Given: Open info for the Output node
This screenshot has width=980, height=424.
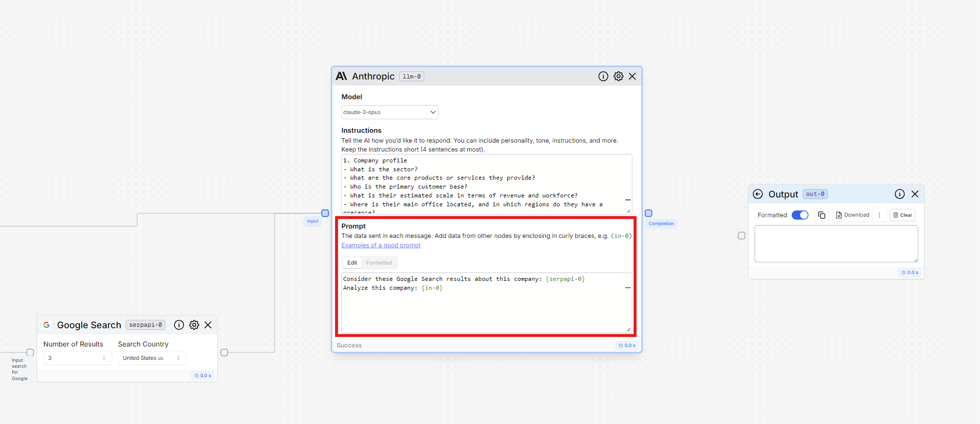Looking at the screenshot, I should (x=900, y=194).
